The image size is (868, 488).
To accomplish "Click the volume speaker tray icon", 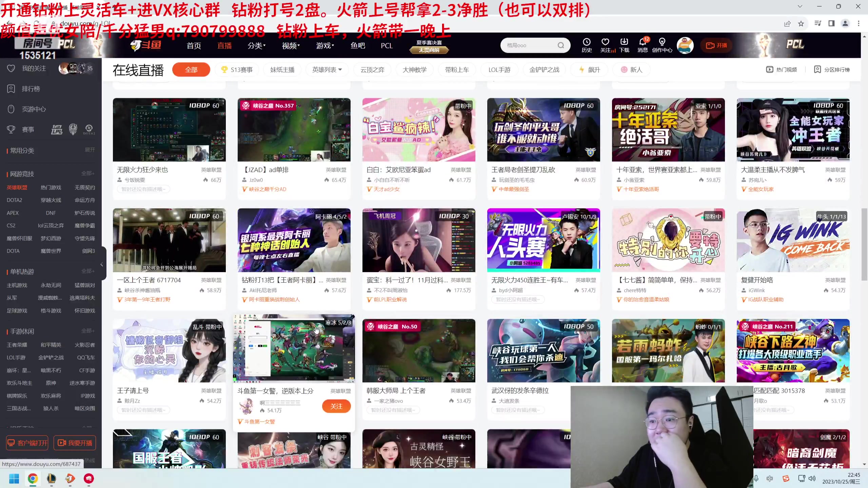I will tap(812, 479).
